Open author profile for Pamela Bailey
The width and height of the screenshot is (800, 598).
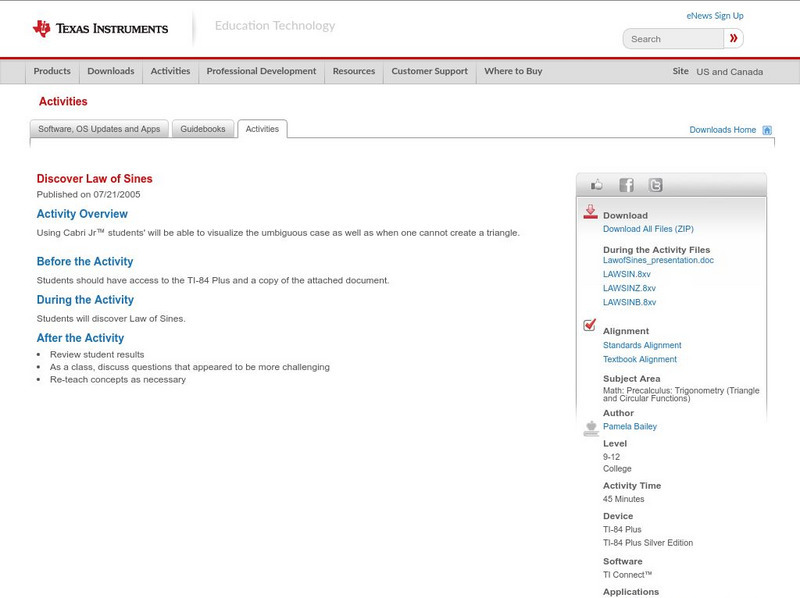click(x=632, y=424)
